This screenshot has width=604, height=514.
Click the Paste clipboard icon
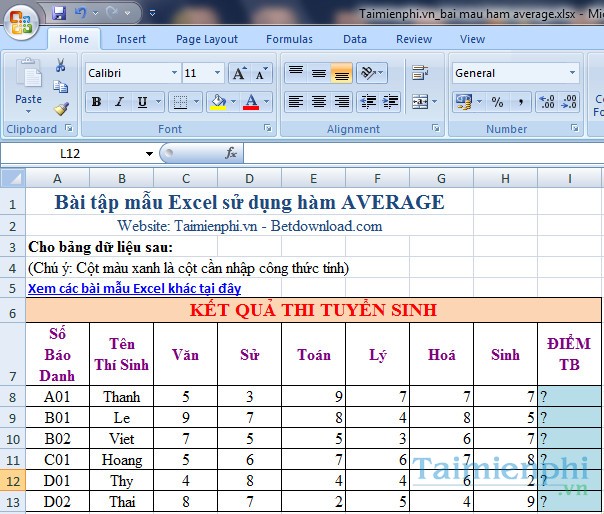pyautogui.click(x=28, y=82)
